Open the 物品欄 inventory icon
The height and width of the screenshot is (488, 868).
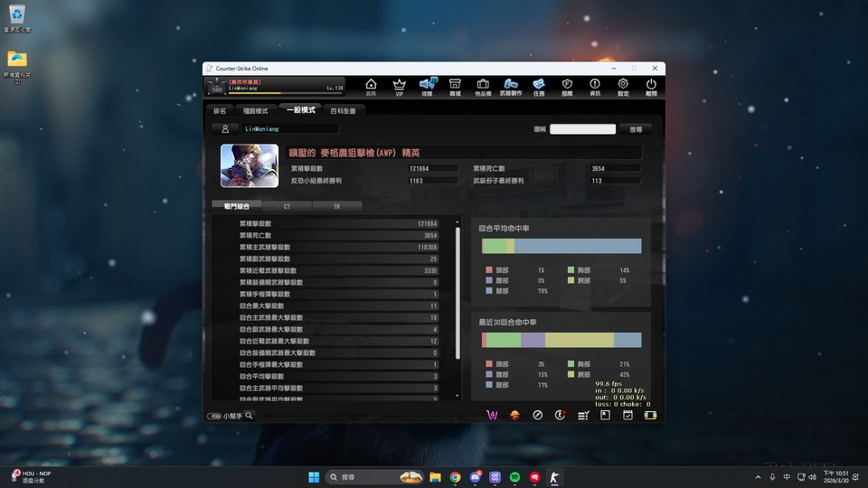point(483,87)
